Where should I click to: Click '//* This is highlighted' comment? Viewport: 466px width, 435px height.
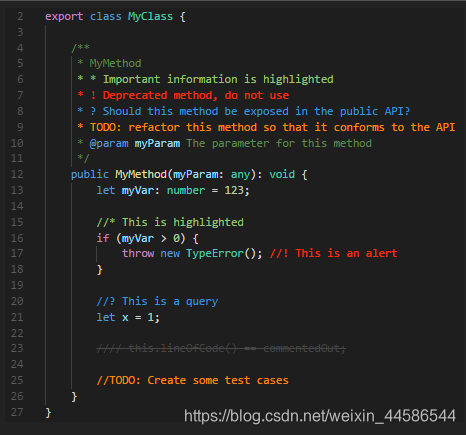(x=170, y=222)
